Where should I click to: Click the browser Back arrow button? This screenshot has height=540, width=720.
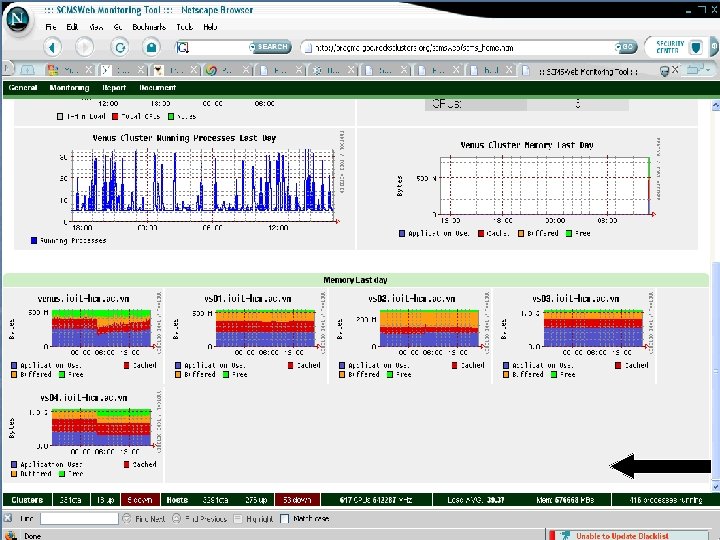pos(52,47)
